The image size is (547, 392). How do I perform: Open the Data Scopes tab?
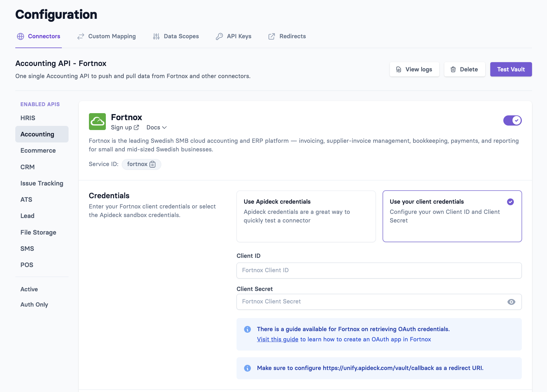coord(176,36)
